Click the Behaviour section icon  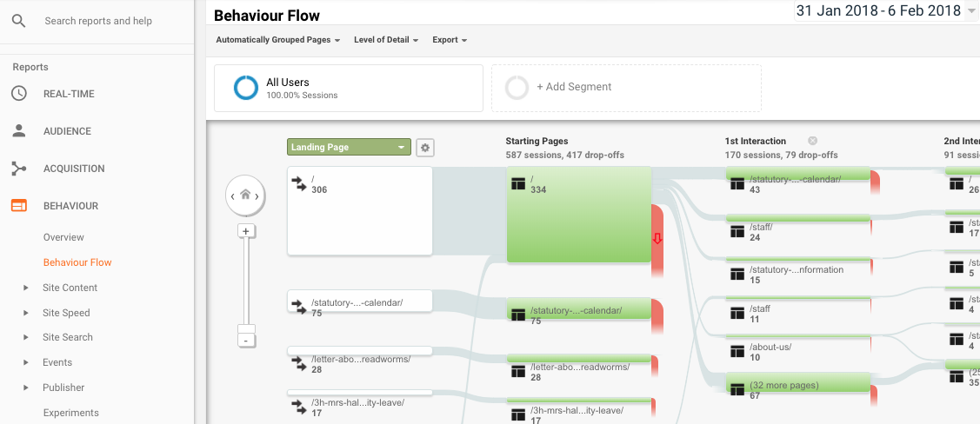pos(19,205)
